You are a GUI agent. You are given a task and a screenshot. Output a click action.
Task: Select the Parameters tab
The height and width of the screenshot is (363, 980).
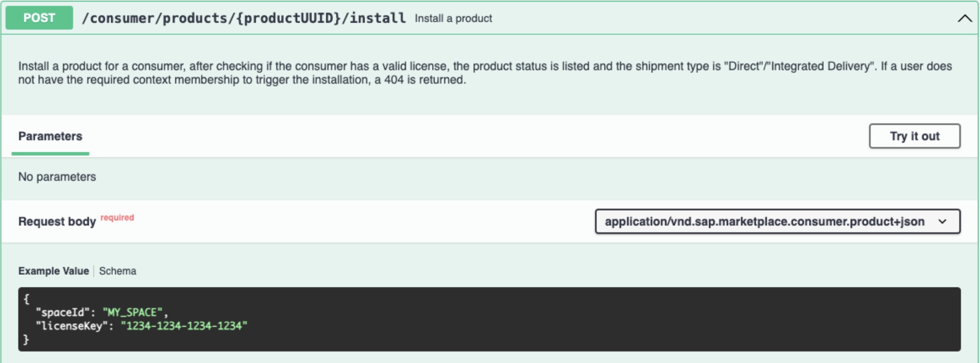[50, 136]
